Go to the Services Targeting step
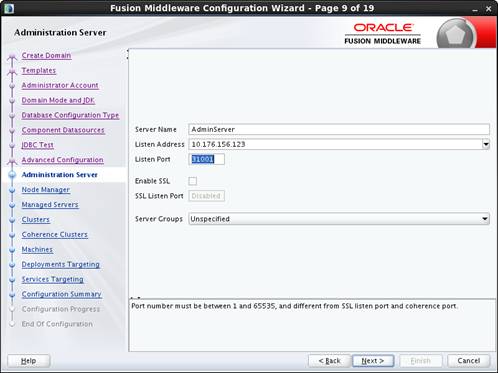The height and width of the screenshot is (373, 498). (52, 279)
